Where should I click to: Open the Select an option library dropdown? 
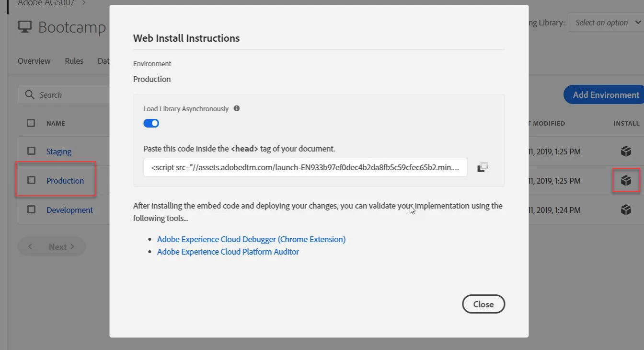click(606, 23)
